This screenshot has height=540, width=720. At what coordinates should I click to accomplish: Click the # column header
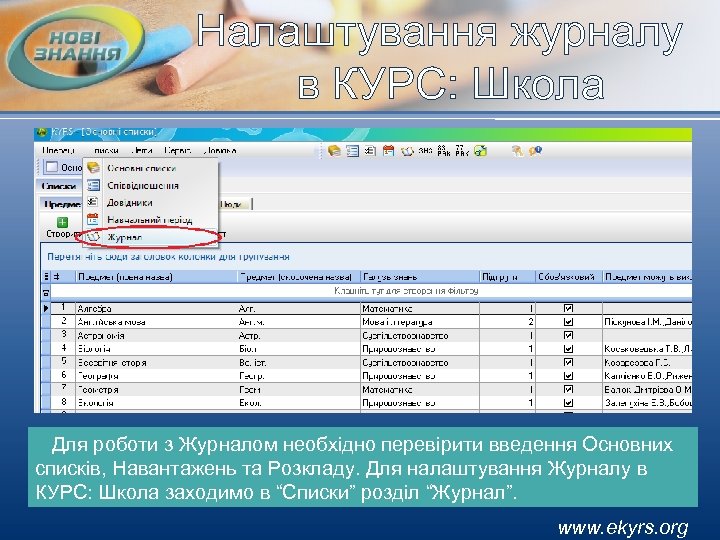pos(63,277)
